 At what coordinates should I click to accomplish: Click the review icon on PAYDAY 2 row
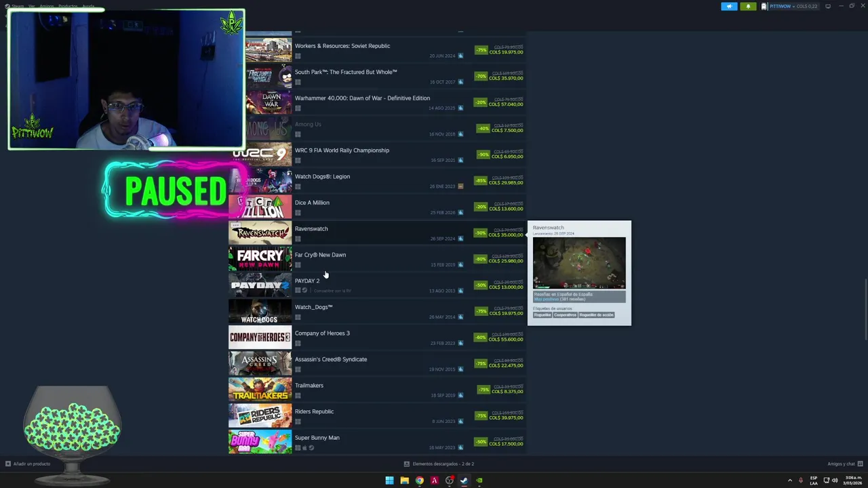(x=460, y=291)
